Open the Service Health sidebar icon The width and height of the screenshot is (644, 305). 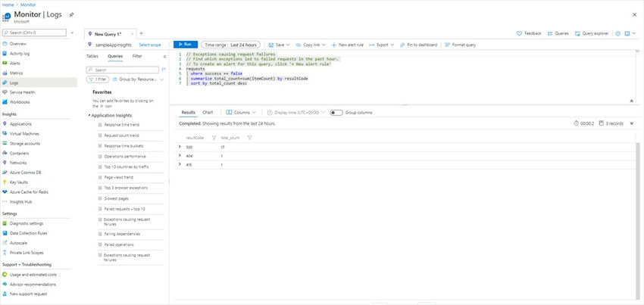coord(5,92)
